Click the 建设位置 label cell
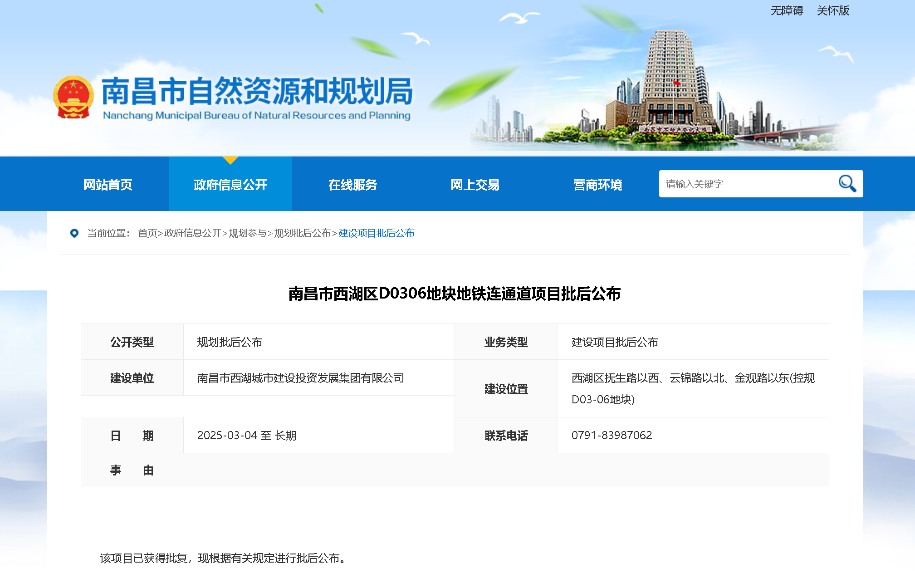 click(506, 389)
